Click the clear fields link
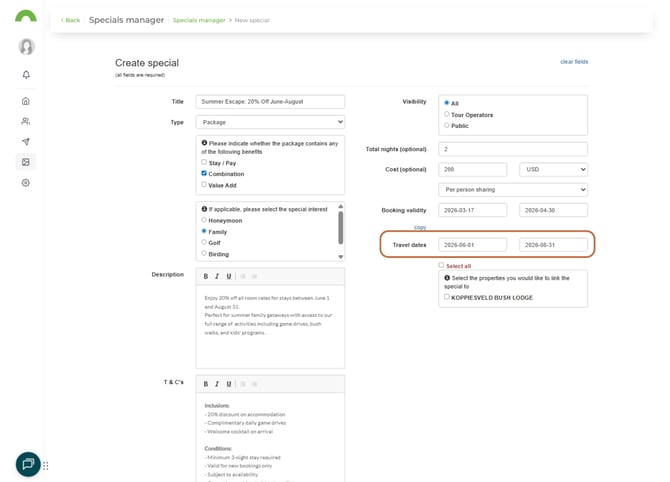 574,62
